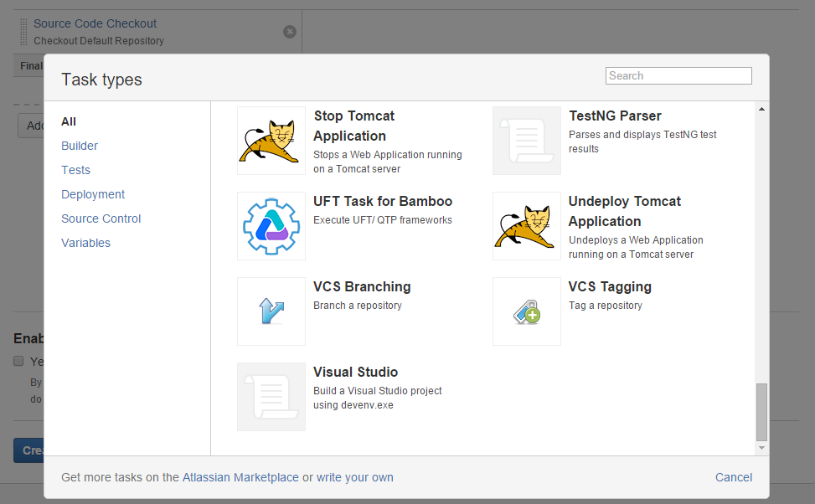
Task: Click the task list scrollbar thumb
Action: click(761, 412)
